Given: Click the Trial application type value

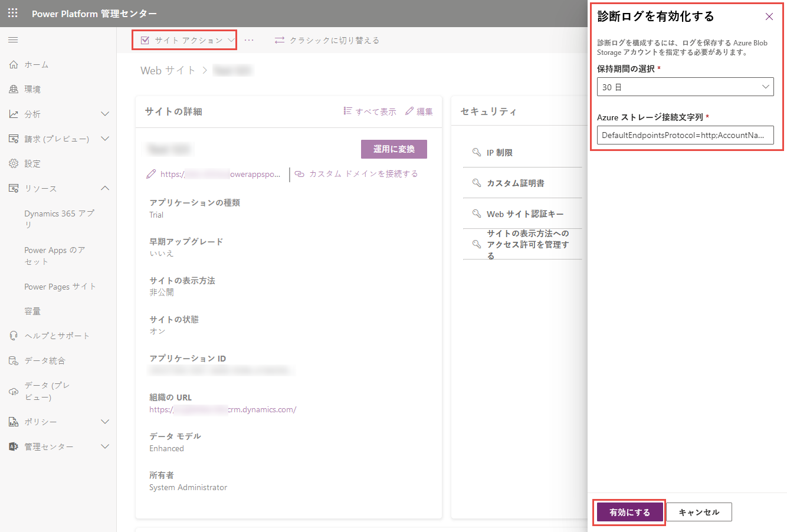Looking at the screenshot, I should (x=156, y=215).
